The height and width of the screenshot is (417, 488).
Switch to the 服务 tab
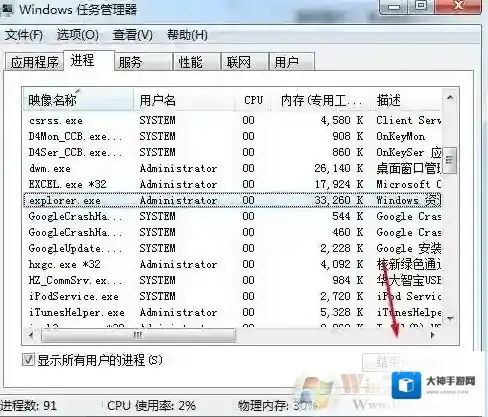click(x=143, y=62)
